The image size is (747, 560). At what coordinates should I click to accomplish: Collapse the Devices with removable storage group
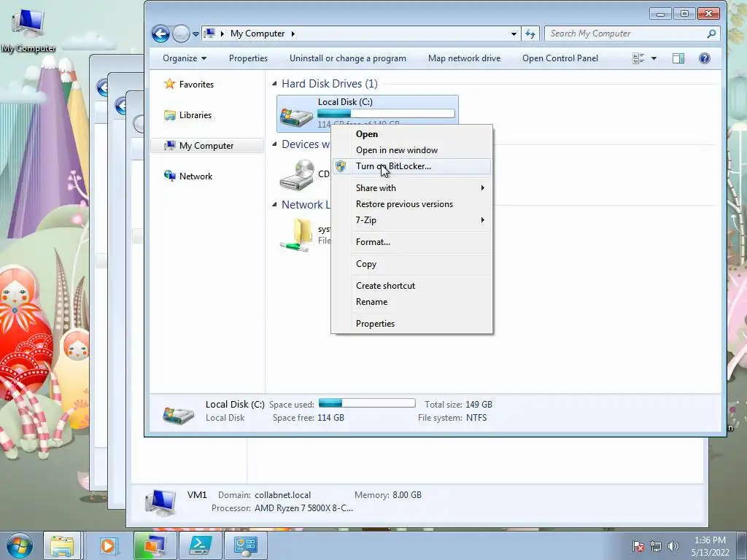pos(274,144)
